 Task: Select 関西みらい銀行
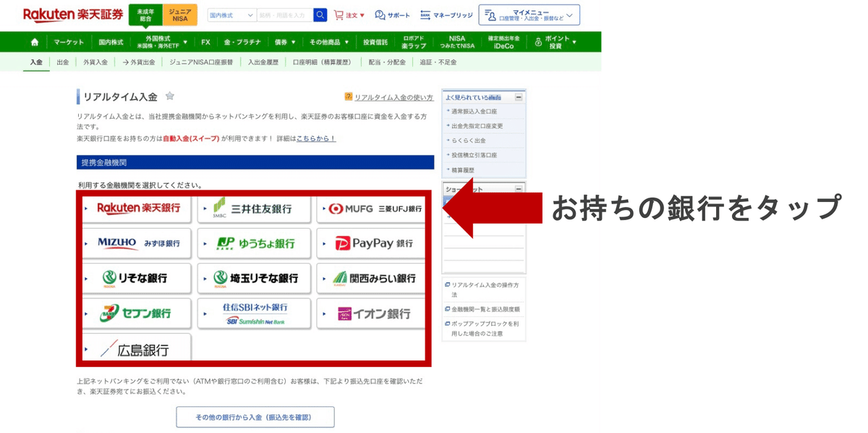pyautogui.click(x=371, y=278)
